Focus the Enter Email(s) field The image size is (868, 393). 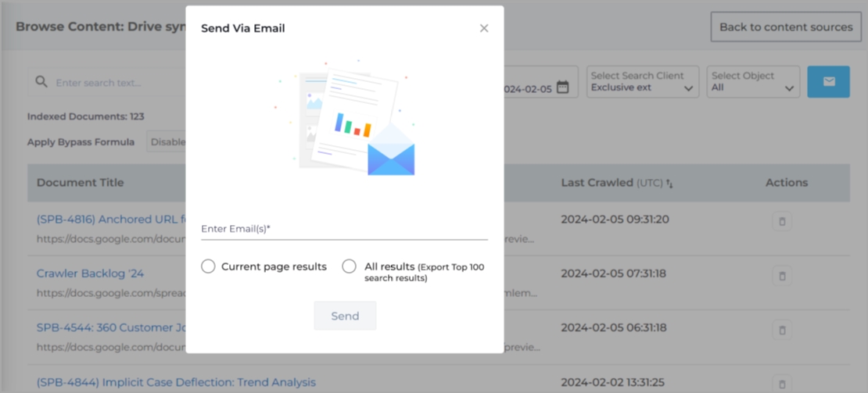[344, 229]
